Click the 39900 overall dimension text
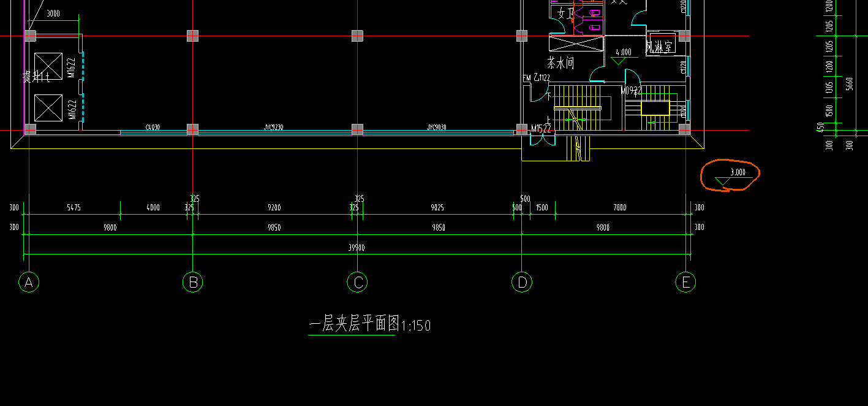868x406 pixels. pos(357,248)
